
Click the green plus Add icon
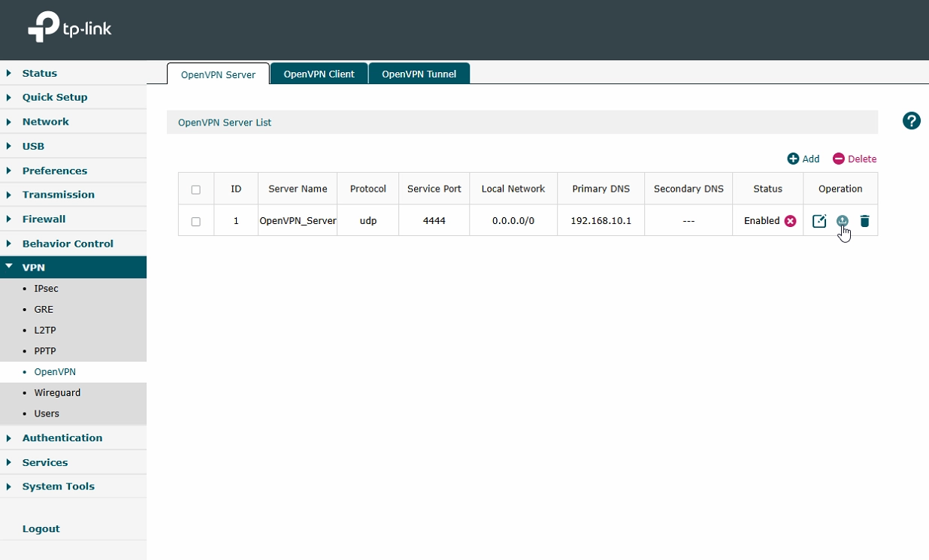793,159
